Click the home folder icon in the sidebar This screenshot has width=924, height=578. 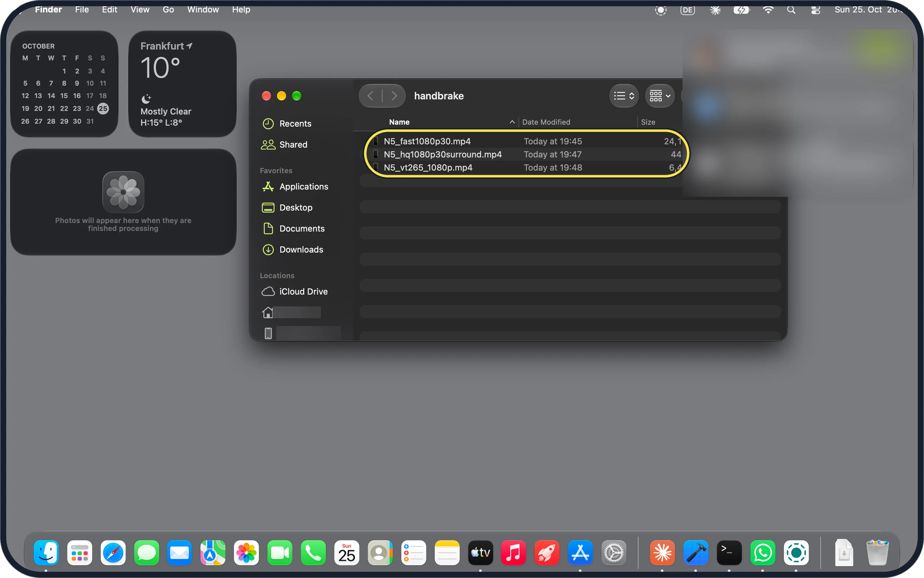click(x=268, y=312)
